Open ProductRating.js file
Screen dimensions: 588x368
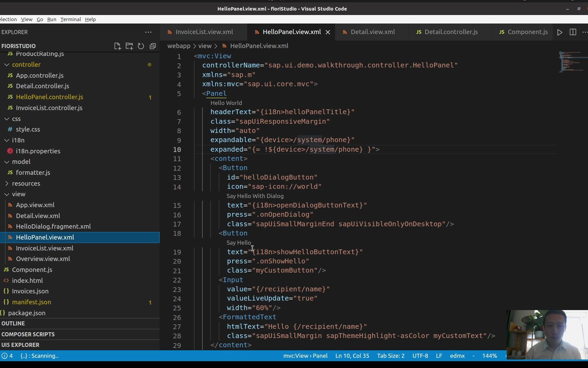click(40, 55)
